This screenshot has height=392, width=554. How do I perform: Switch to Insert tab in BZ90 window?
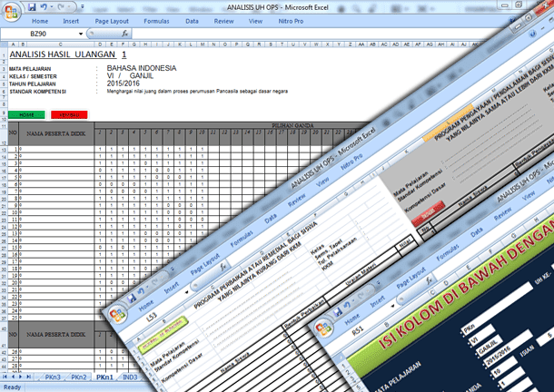pos(71,21)
